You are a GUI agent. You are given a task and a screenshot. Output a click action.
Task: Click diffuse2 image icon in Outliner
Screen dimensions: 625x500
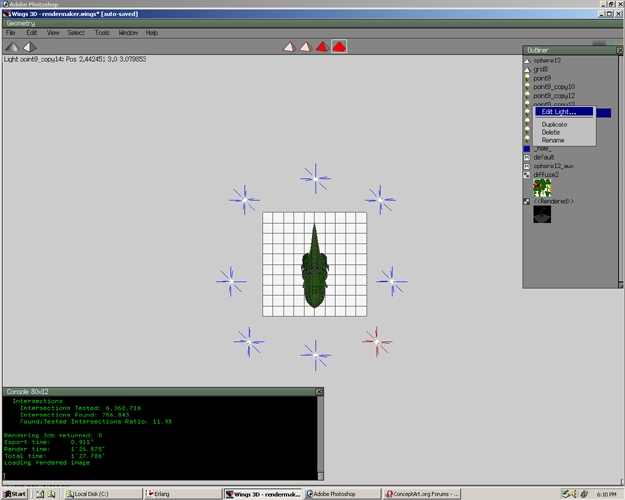click(x=527, y=175)
